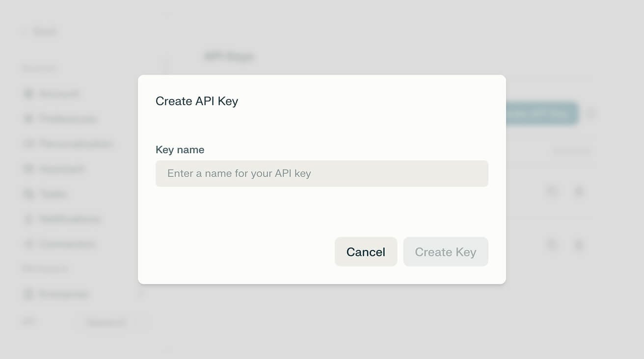Select Connectors in the sidebar

pos(66,244)
